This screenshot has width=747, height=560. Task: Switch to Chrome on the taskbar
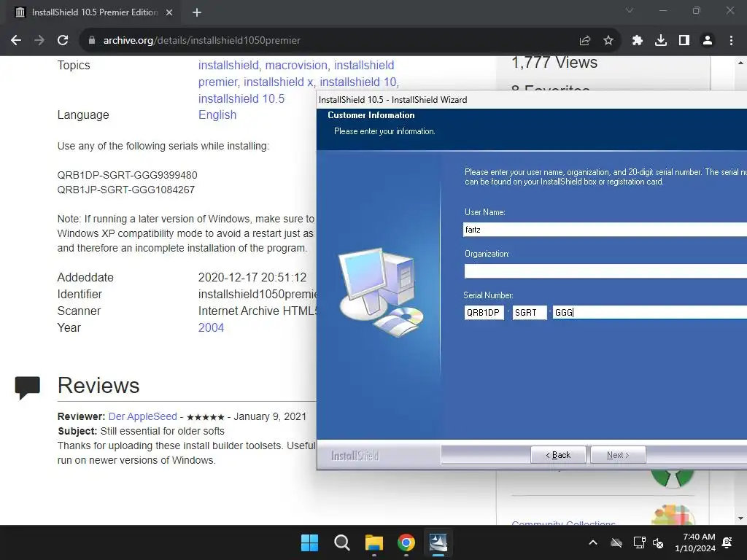pos(406,542)
